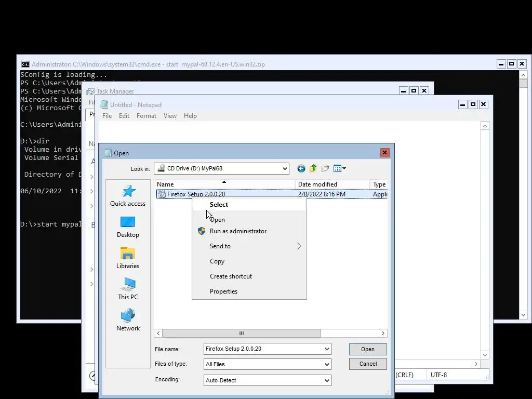Open Notepad's Edit menu
Screen dimensions: 532x399
click(x=124, y=116)
